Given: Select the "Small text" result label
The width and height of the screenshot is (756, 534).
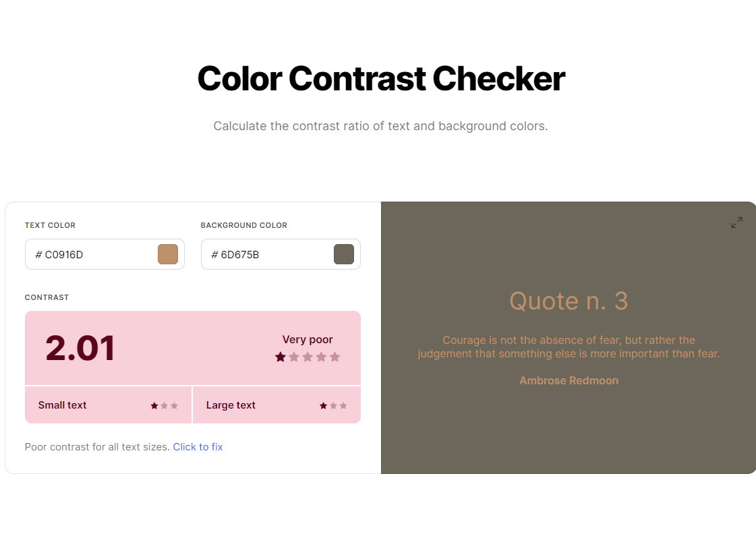Looking at the screenshot, I should [x=63, y=405].
